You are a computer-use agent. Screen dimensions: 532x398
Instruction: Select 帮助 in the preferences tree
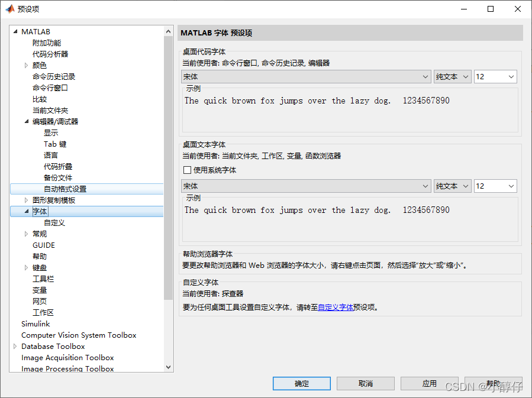tap(40, 256)
